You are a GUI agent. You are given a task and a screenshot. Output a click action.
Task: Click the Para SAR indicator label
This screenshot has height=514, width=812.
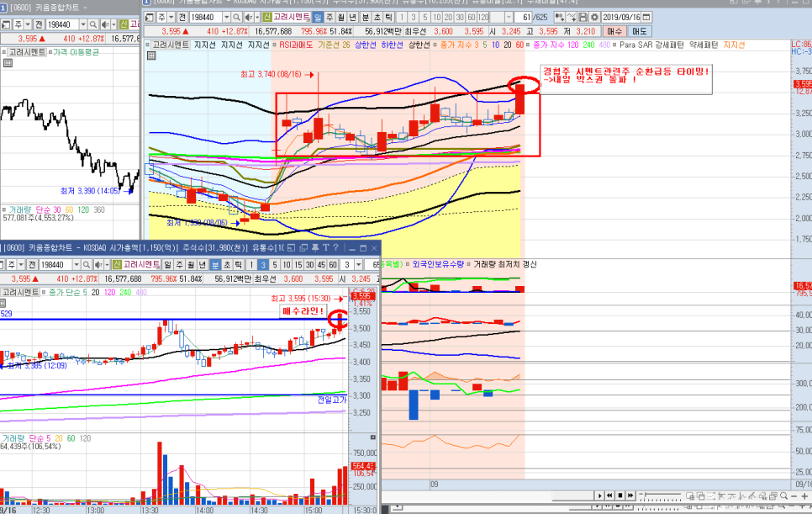(636, 45)
